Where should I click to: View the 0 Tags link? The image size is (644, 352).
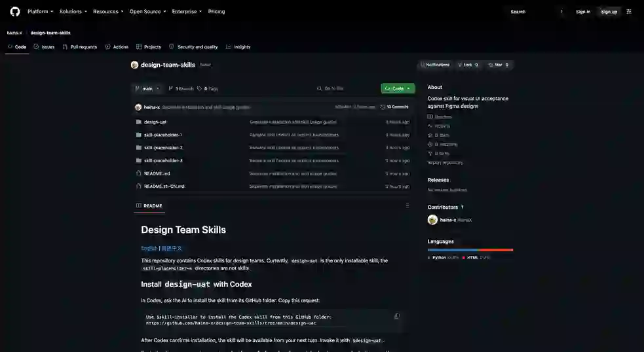point(208,88)
